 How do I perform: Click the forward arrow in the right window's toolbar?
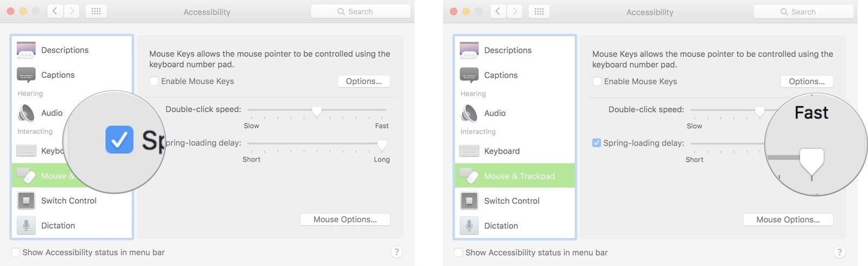point(514,11)
